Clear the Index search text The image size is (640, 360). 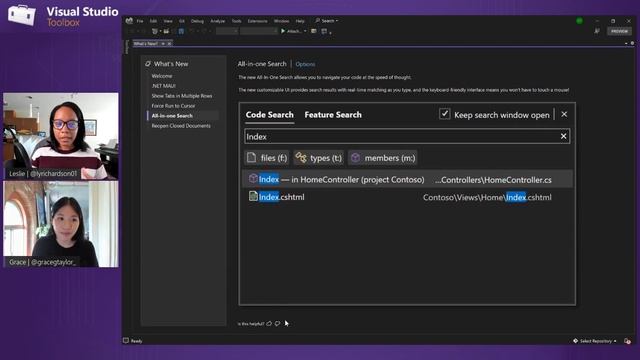point(564,136)
